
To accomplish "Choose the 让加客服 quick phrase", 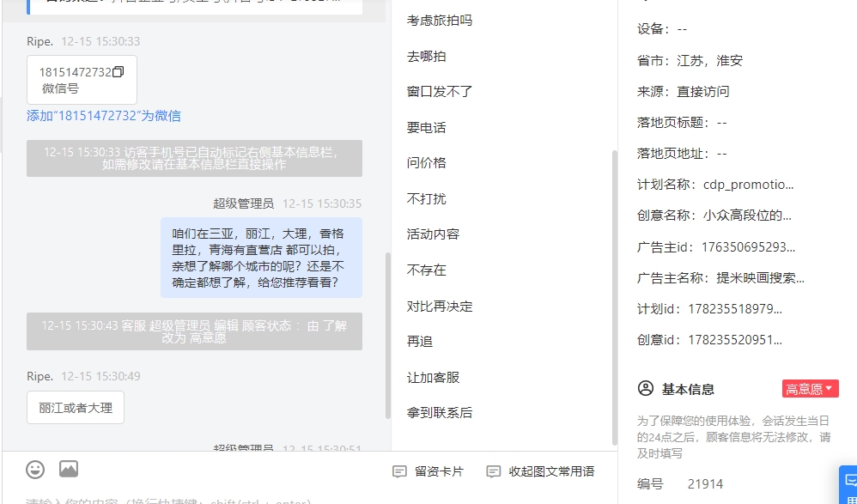I will [x=433, y=377].
